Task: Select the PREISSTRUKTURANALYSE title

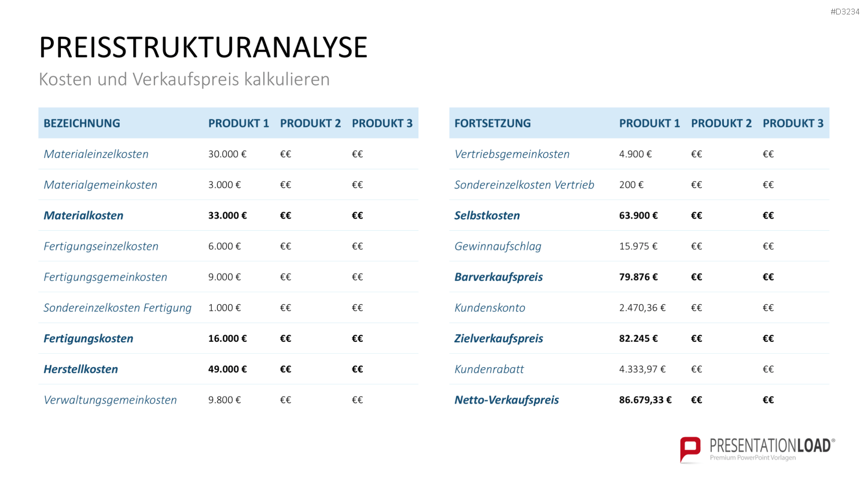Action: coord(203,47)
